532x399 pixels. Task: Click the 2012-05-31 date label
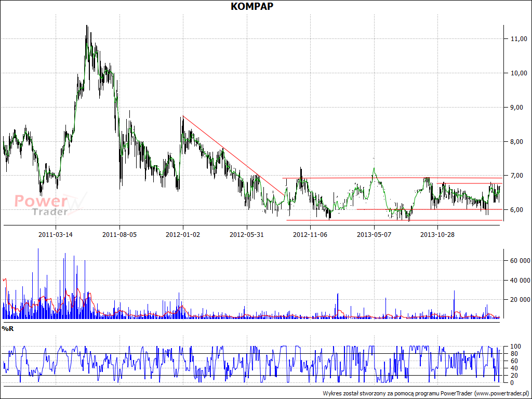(247, 234)
